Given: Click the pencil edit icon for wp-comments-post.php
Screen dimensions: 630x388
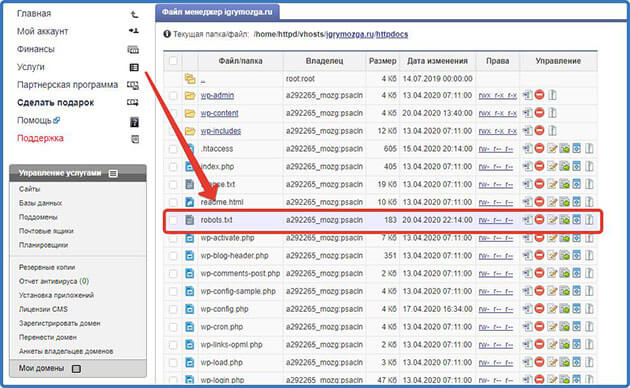Looking at the screenshot, I should point(552,273).
